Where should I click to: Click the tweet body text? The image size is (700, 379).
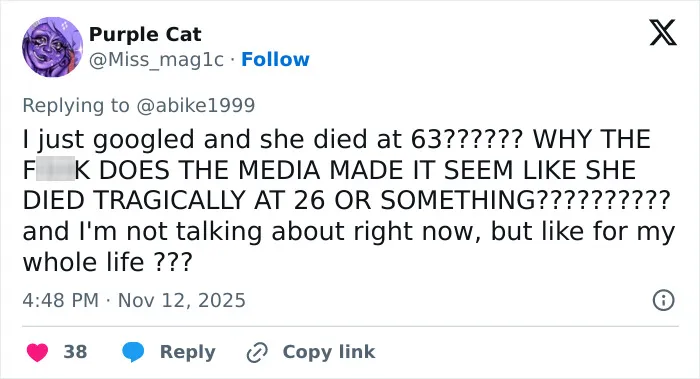click(x=349, y=200)
